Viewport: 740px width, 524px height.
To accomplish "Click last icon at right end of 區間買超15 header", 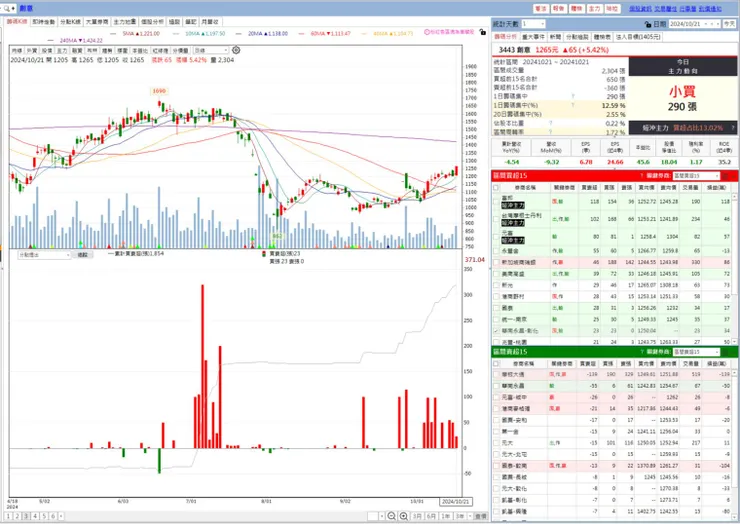I will pyautogui.click(x=734, y=176).
